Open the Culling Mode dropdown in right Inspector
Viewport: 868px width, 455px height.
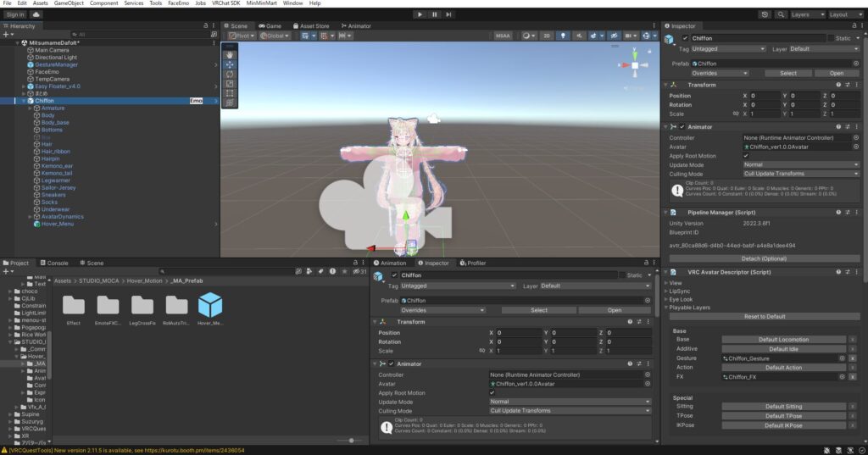coord(801,174)
